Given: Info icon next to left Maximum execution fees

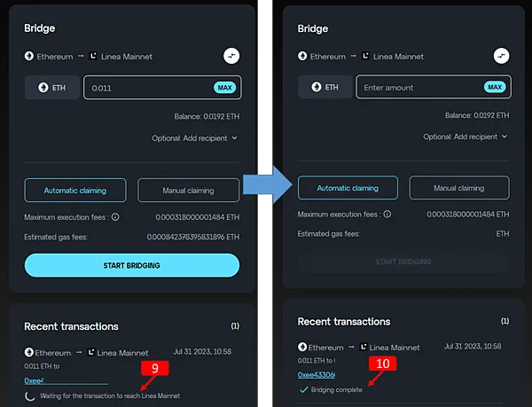Looking at the screenshot, I should point(115,217).
